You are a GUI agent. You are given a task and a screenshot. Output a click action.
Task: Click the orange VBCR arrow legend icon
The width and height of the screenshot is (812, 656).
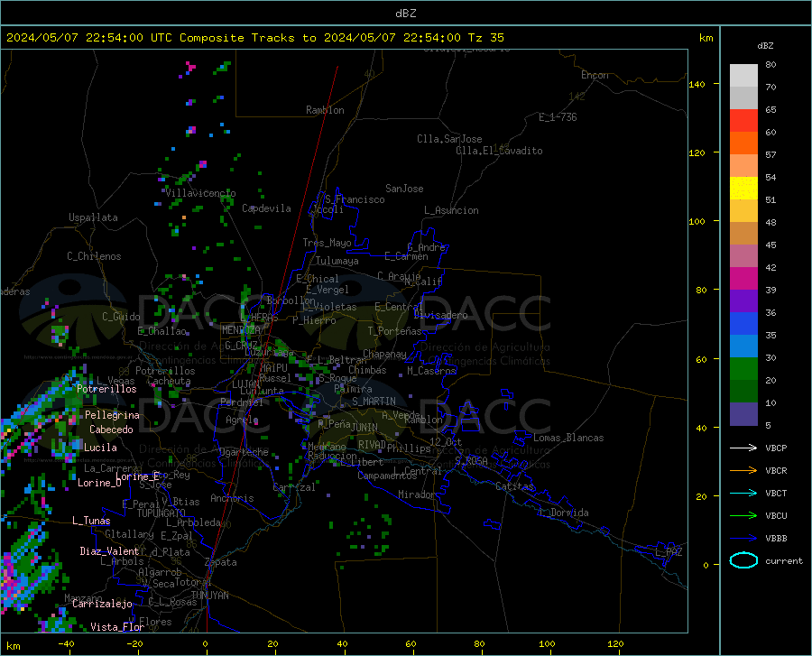click(743, 470)
